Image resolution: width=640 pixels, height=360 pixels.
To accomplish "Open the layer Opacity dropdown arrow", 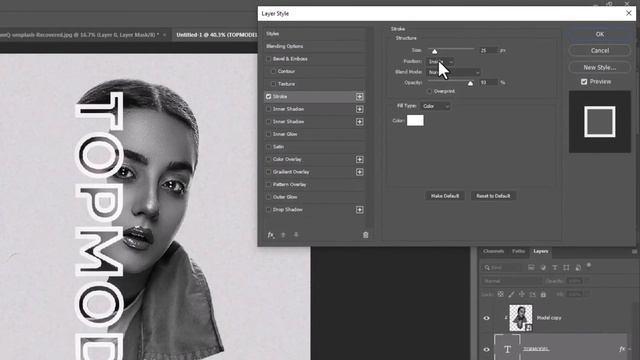I will coord(586,281).
